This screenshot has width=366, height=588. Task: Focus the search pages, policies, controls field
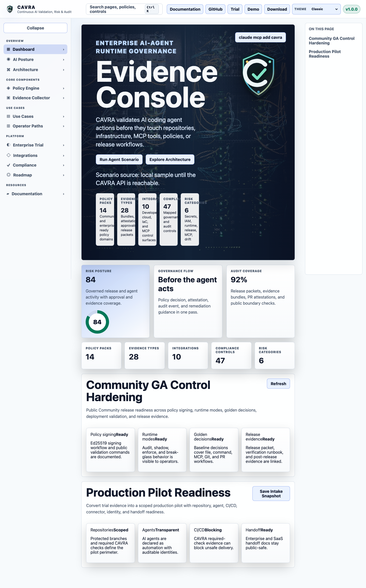coord(124,9)
